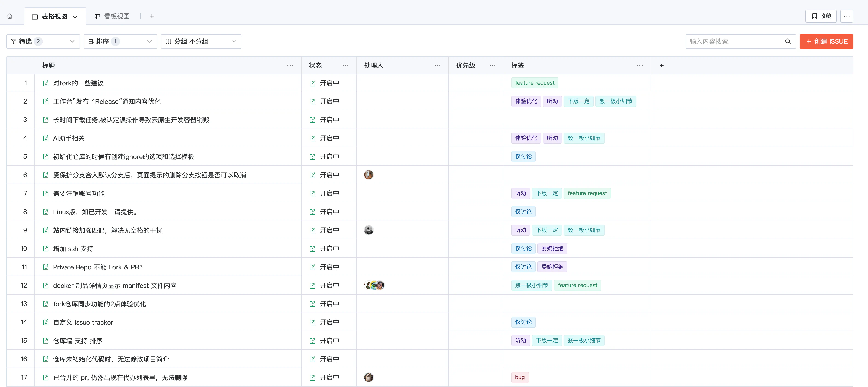Click the 创建 ISSUE button
The image size is (868, 387).
[x=826, y=41]
